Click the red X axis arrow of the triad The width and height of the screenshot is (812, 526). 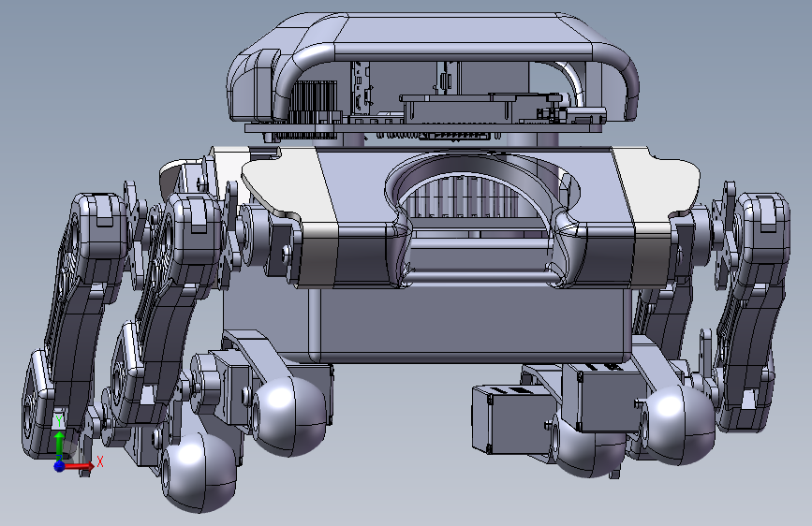coord(81,466)
